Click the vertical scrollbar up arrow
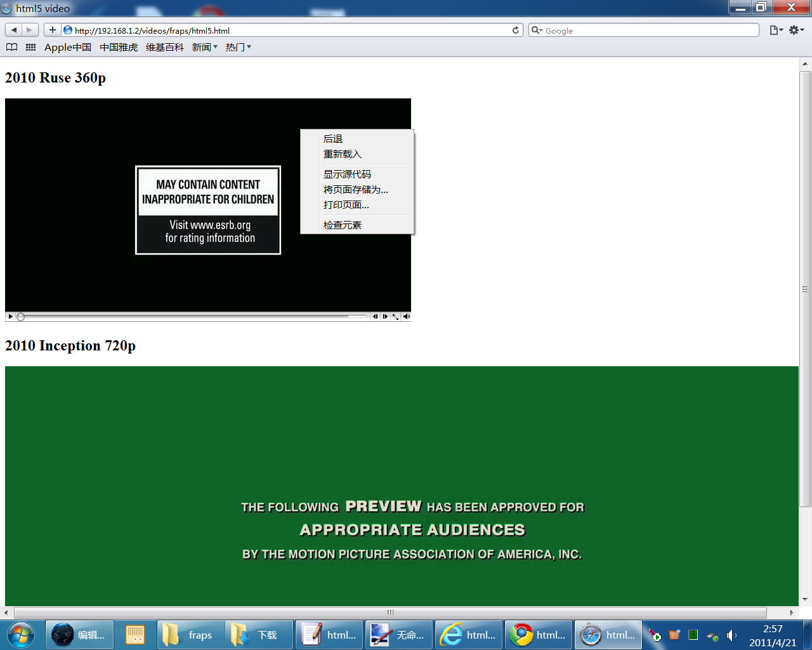This screenshot has height=650, width=812. point(805,63)
